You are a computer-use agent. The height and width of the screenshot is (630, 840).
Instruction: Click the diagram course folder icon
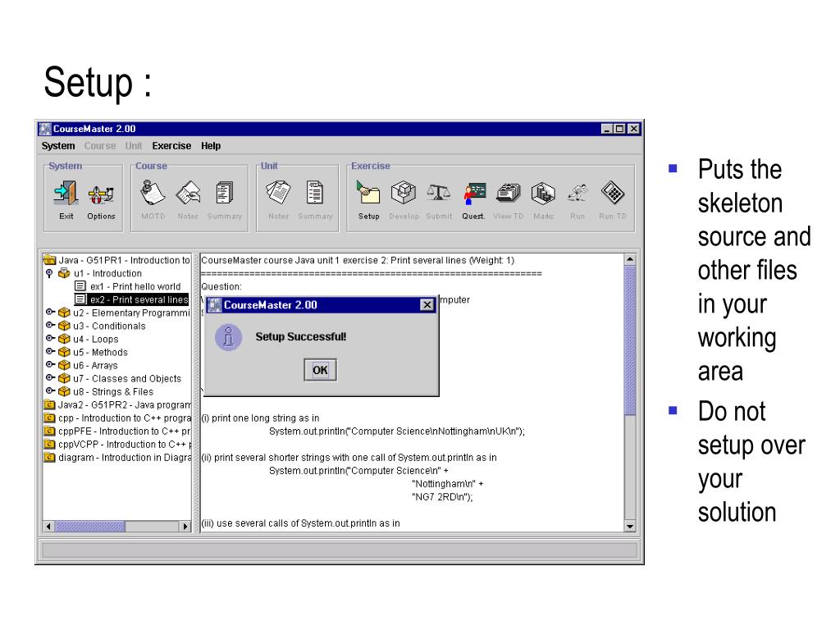pyautogui.click(x=49, y=457)
